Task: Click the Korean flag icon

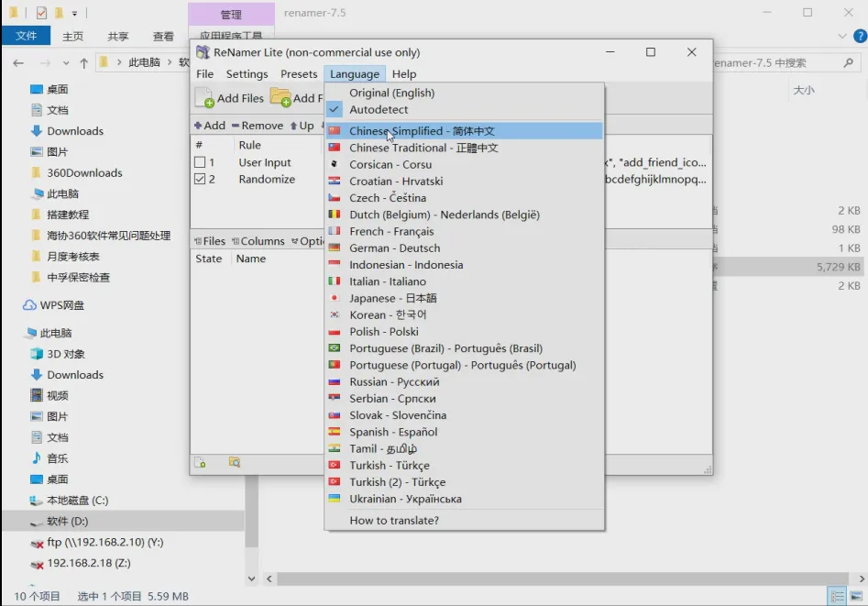Action: (x=334, y=314)
